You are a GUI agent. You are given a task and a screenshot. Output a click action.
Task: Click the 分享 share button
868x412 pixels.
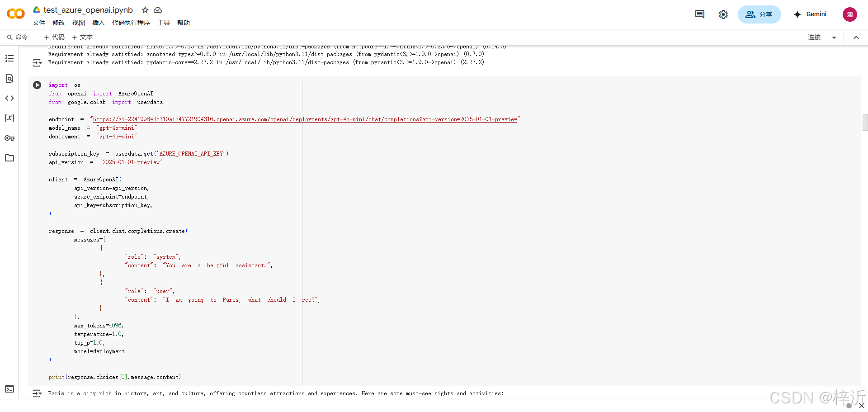click(x=759, y=14)
